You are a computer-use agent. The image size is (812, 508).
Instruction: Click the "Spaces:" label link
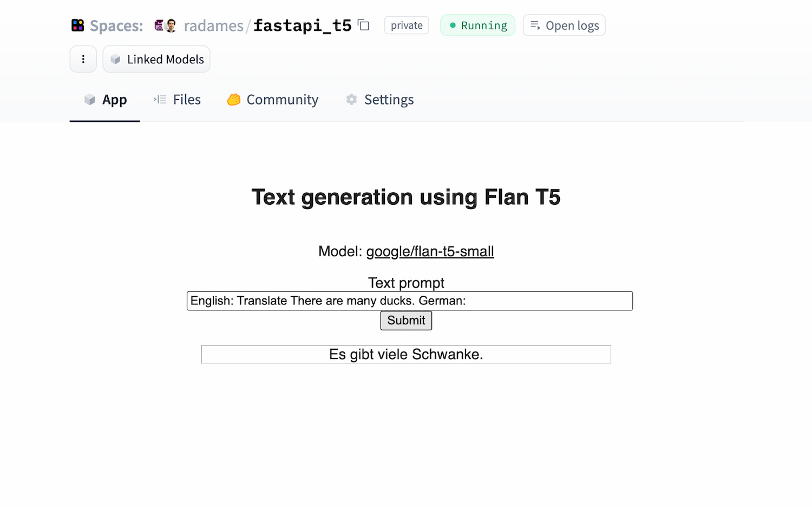[x=116, y=26]
